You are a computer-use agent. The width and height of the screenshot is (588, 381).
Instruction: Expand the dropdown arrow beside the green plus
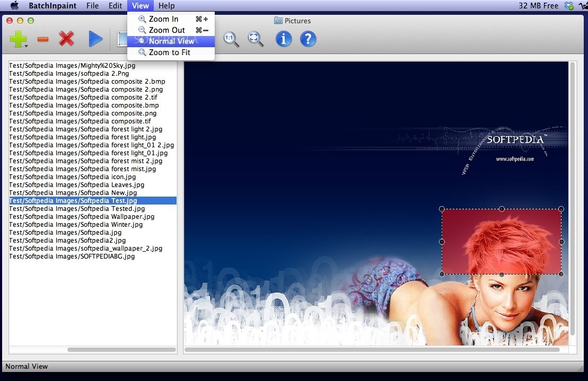26,47
